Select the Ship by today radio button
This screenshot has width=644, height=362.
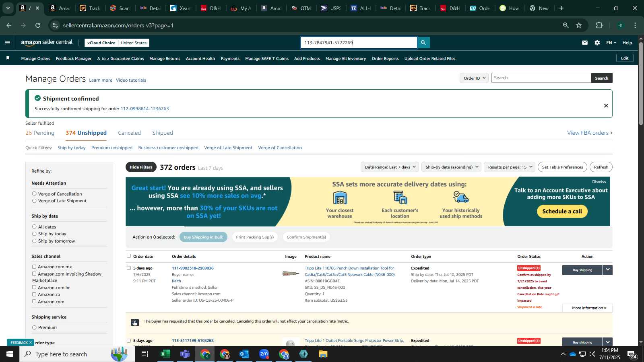(34, 234)
